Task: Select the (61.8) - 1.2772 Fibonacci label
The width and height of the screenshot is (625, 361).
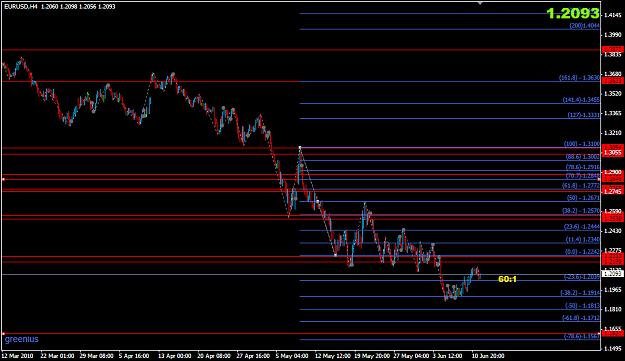Action: click(x=581, y=186)
